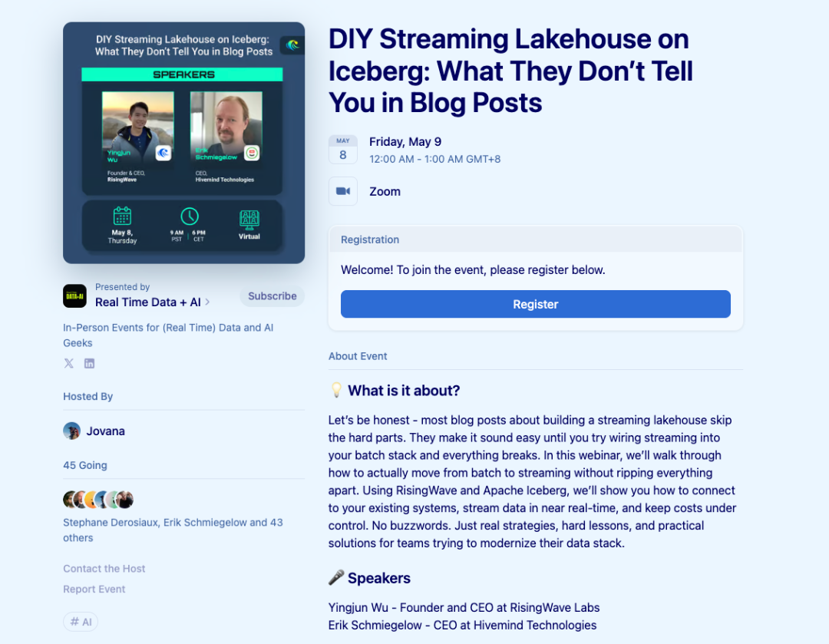Image resolution: width=829 pixels, height=644 pixels.
Task: Click the Registration panel header
Action: pos(536,239)
